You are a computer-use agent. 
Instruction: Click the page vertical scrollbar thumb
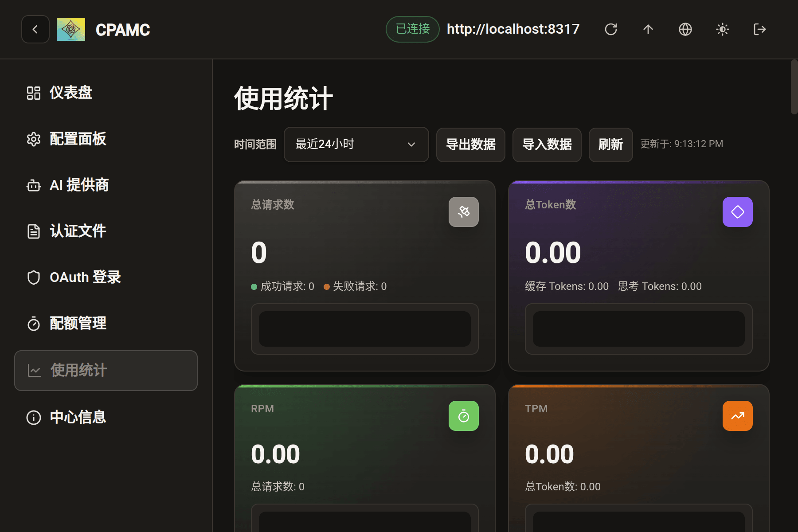point(794,87)
